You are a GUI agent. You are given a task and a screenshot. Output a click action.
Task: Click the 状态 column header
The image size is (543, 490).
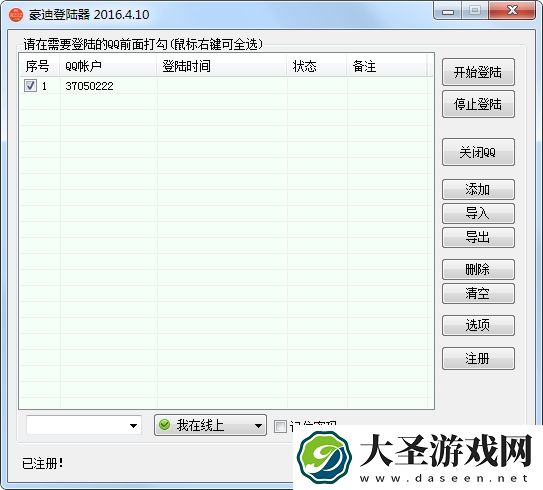[x=317, y=66]
